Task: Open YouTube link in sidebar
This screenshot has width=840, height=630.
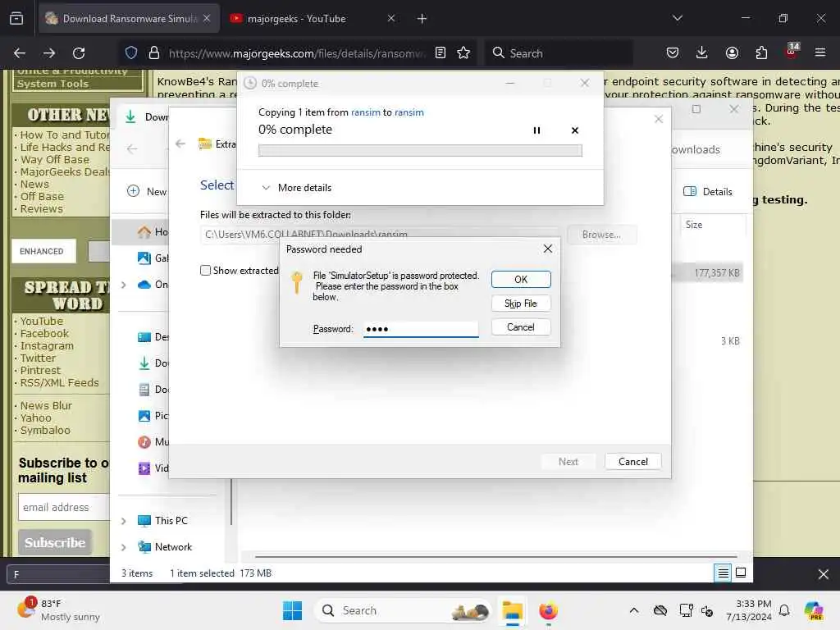Action: [41, 321]
